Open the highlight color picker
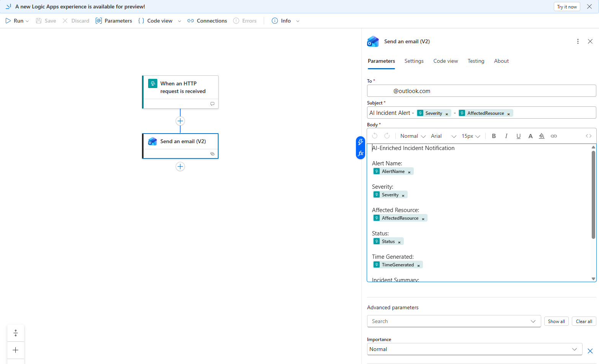This screenshot has height=364, width=599. click(x=542, y=136)
